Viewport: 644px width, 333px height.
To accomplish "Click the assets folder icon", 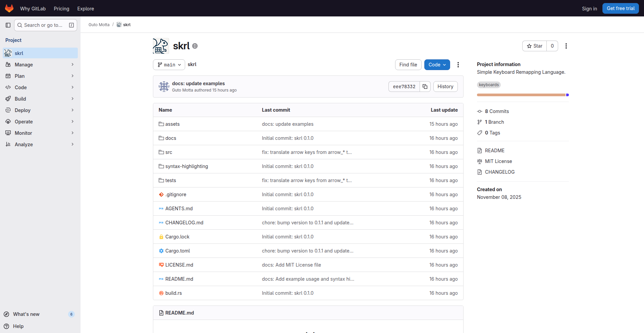I will (x=161, y=124).
